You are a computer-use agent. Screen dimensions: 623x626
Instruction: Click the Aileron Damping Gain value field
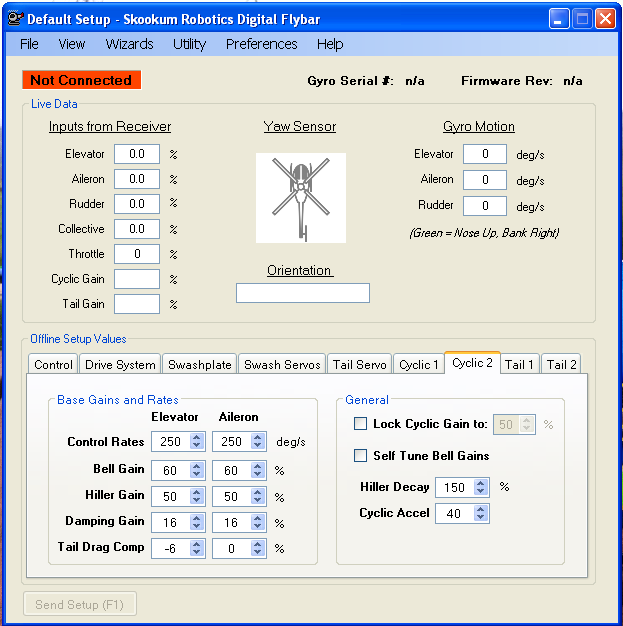[232, 522]
